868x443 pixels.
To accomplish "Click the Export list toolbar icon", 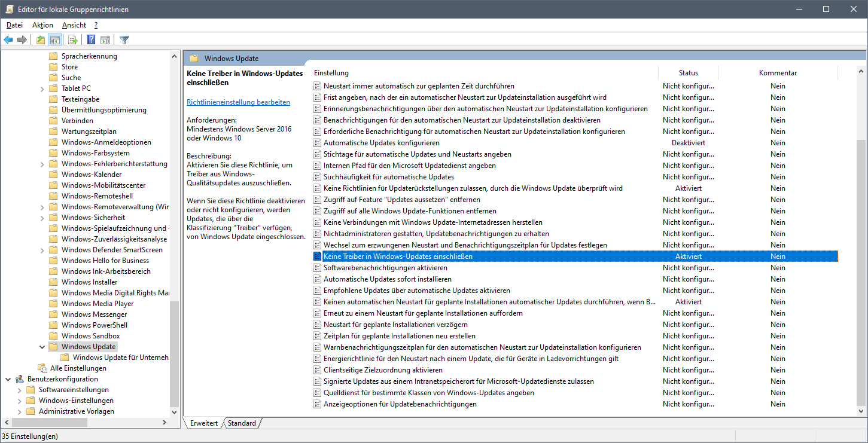I will tap(72, 40).
